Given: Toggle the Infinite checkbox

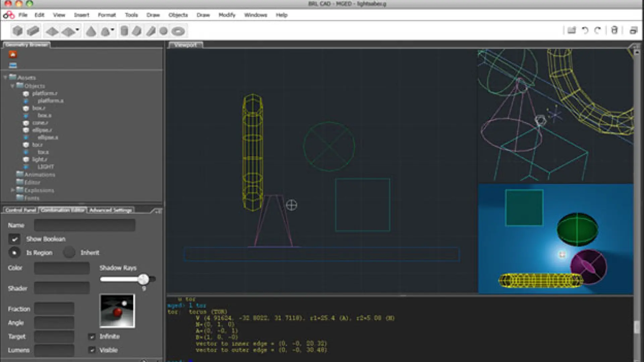Looking at the screenshot, I should click(92, 337).
